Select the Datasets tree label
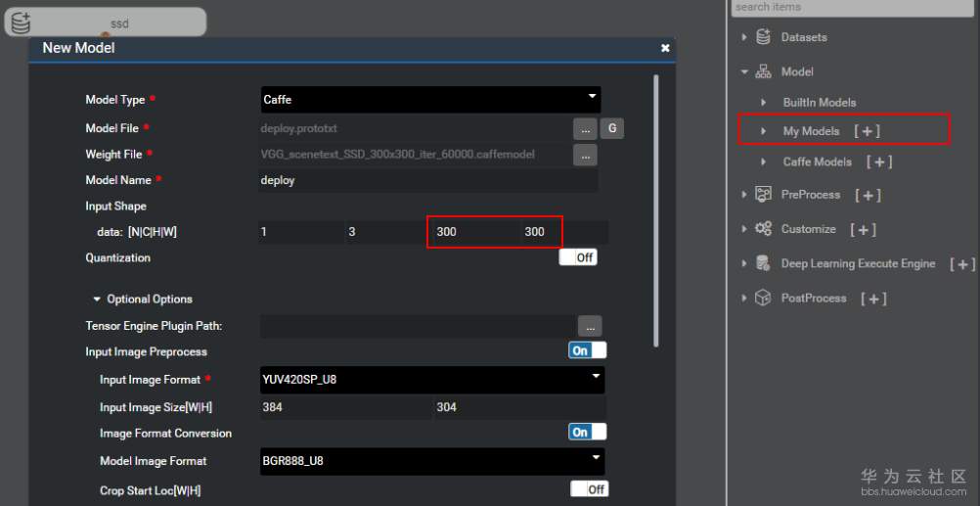 pyautogui.click(x=804, y=37)
